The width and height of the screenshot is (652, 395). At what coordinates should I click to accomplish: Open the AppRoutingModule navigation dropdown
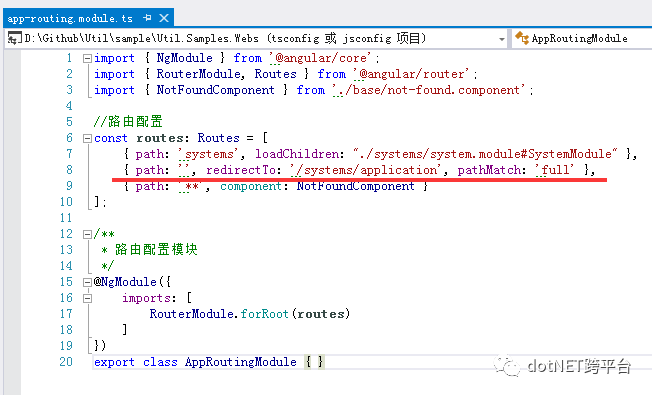point(579,39)
